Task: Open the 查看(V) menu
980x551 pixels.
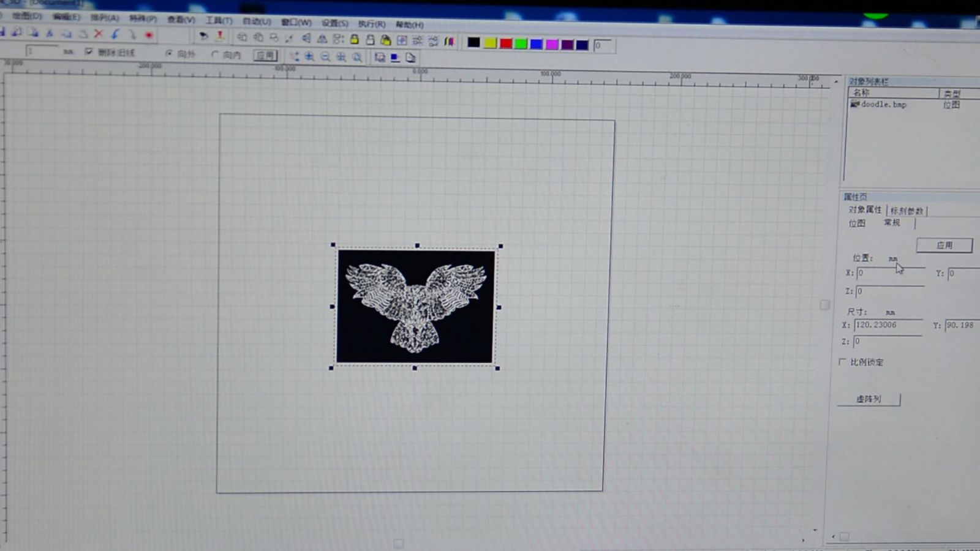Action: coord(181,20)
